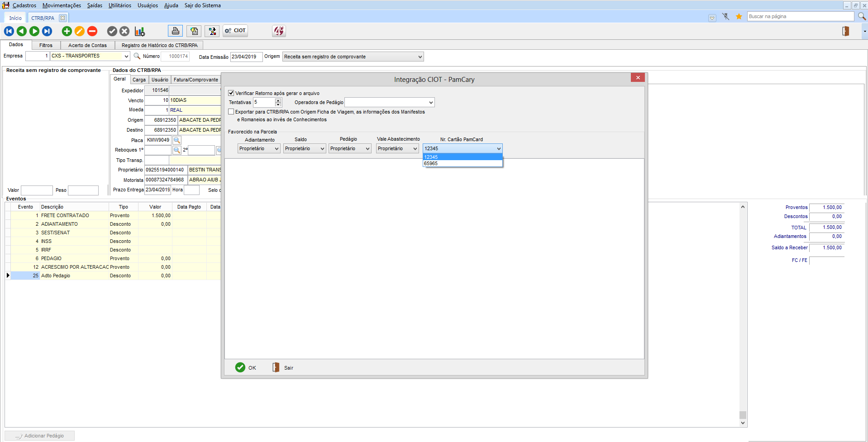Open the Adiantamento favorecido dropdown
Screen dimensions: 868x442
click(277, 149)
